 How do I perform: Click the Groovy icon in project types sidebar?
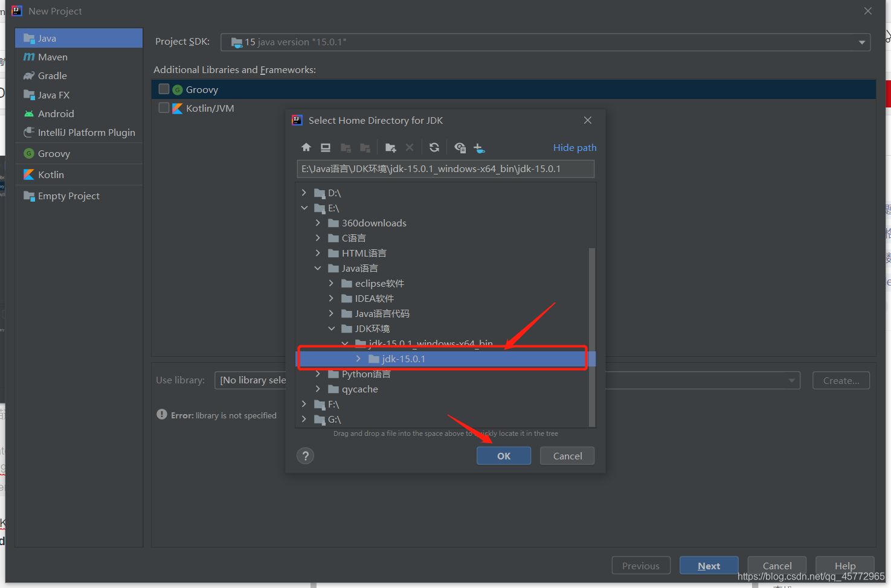pos(28,153)
